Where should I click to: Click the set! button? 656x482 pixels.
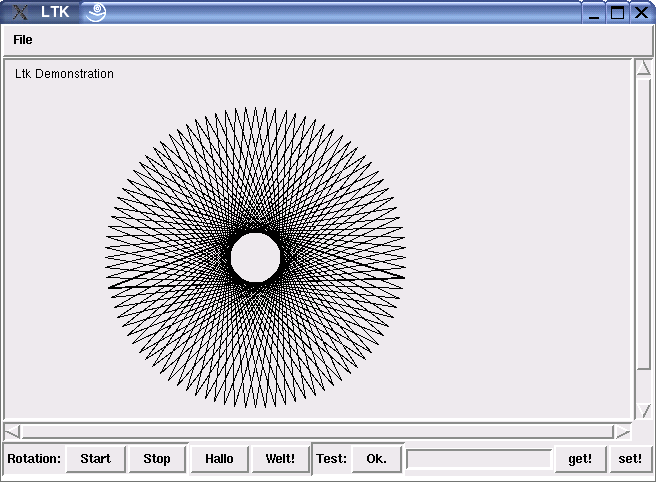(630, 459)
